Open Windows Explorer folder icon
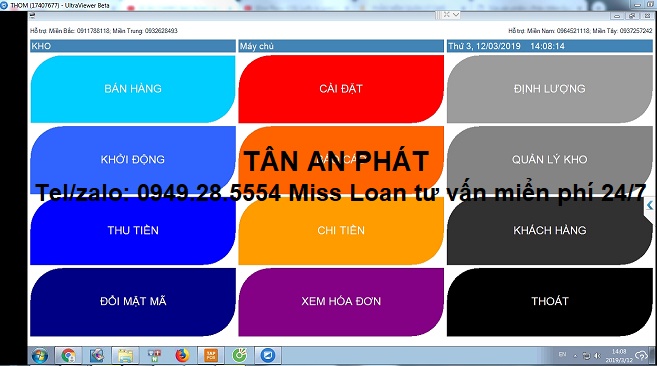The width and height of the screenshot is (657, 366). pyautogui.click(x=125, y=356)
